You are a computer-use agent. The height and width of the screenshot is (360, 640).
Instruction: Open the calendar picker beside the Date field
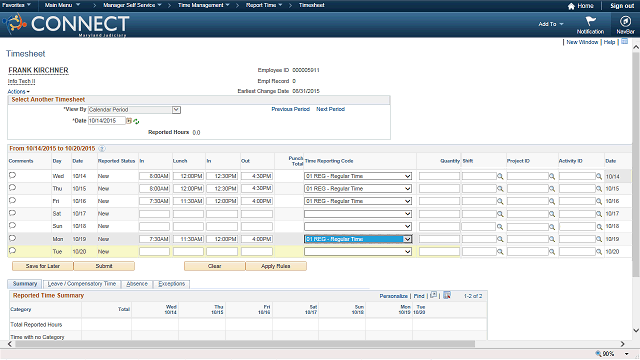pos(129,121)
